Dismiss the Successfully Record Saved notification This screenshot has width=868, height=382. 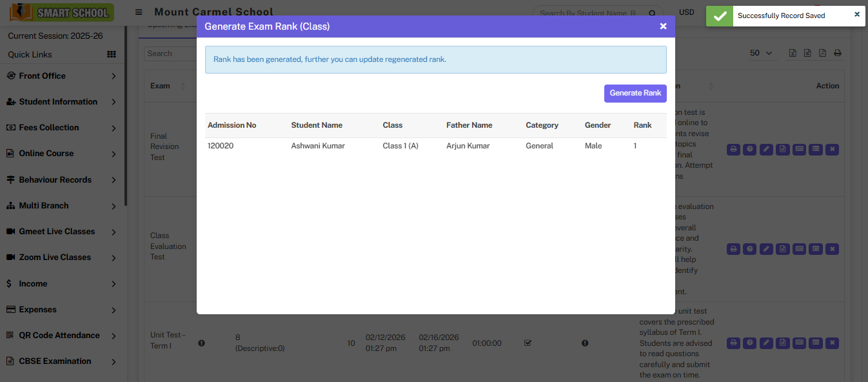click(x=857, y=14)
